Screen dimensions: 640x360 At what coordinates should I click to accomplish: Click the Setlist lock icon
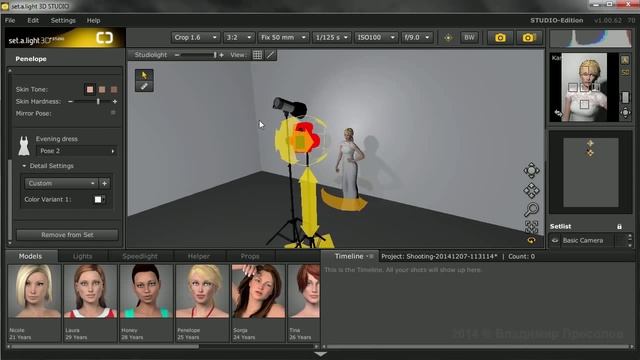point(619,227)
